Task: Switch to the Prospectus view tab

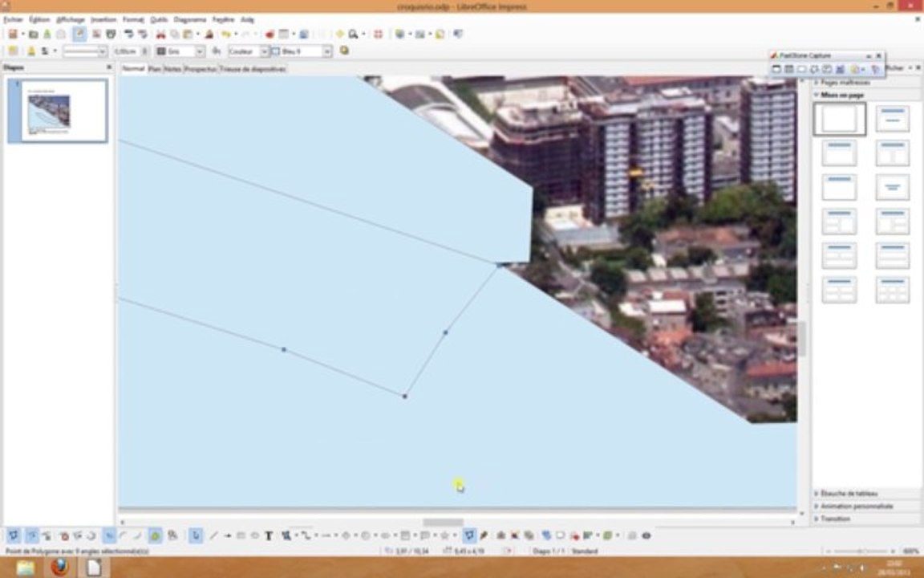Action: [200, 69]
